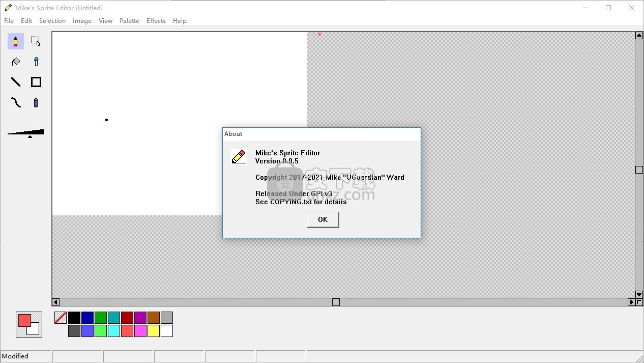Pick the cyan palette swatch
The width and height of the screenshot is (644, 363).
coord(114,331)
